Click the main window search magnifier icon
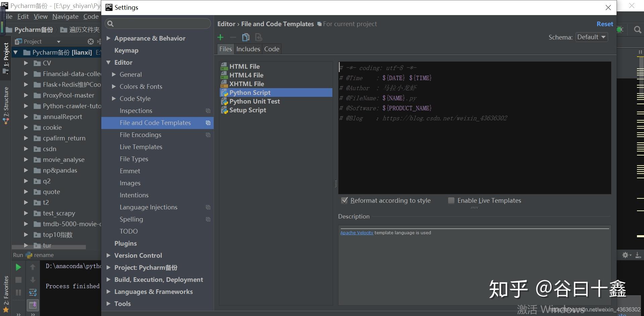This screenshot has width=644, height=316. click(x=638, y=30)
